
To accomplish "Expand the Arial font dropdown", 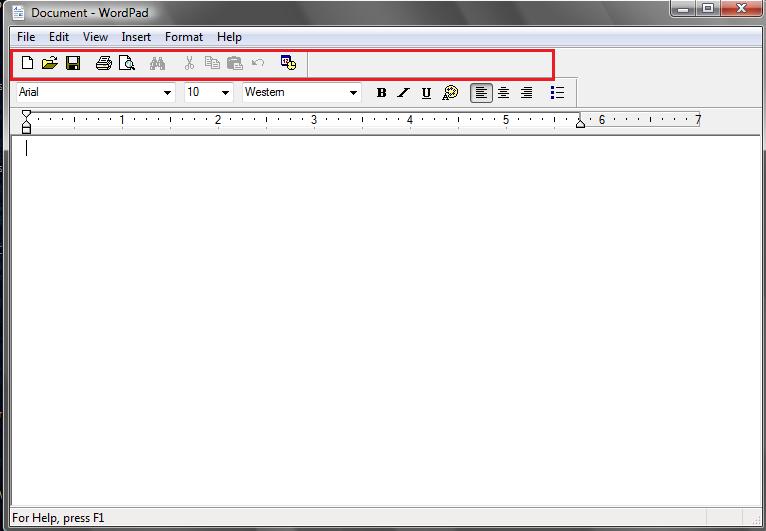I will [167, 93].
